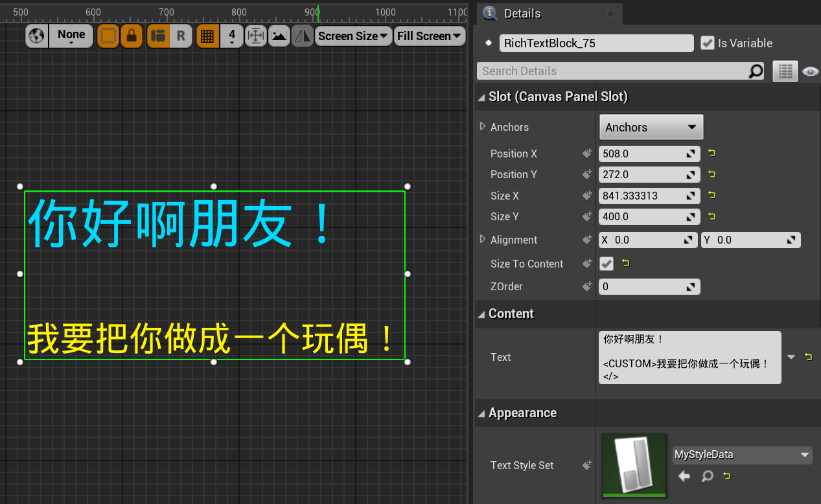Browse to MyStyleData asset magnifier icon
This screenshot has width=821, height=504.
708,477
